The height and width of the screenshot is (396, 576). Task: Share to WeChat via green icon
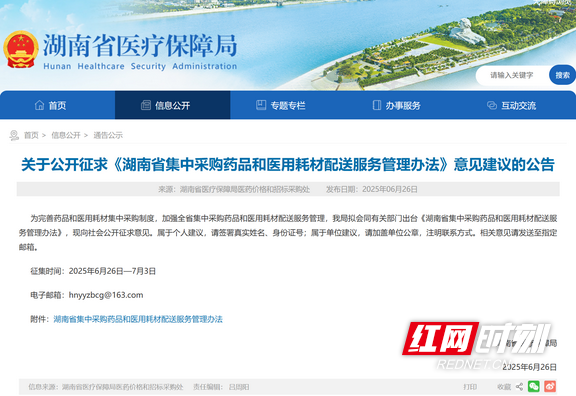point(534,386)
